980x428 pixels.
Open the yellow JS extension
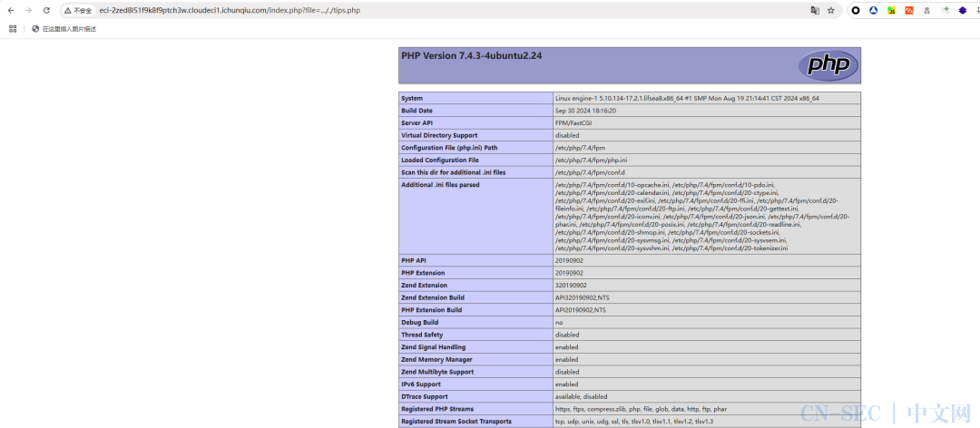click(892, 11)
